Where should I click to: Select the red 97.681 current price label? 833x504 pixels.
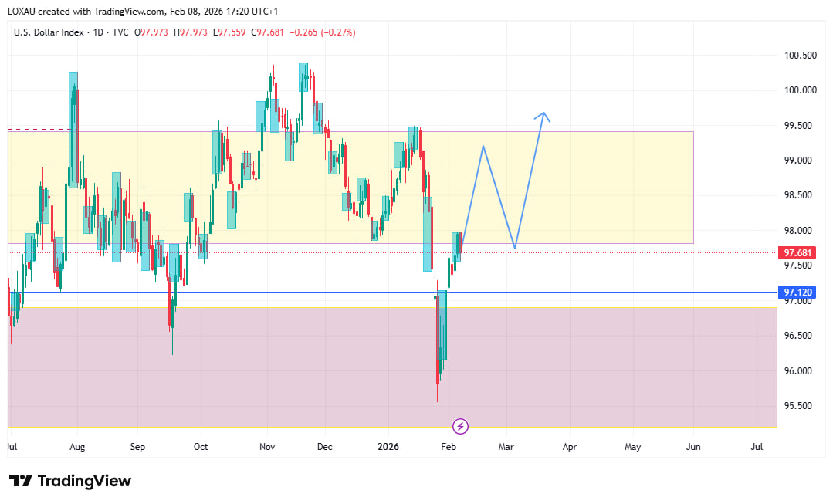[x=797, y=253]
